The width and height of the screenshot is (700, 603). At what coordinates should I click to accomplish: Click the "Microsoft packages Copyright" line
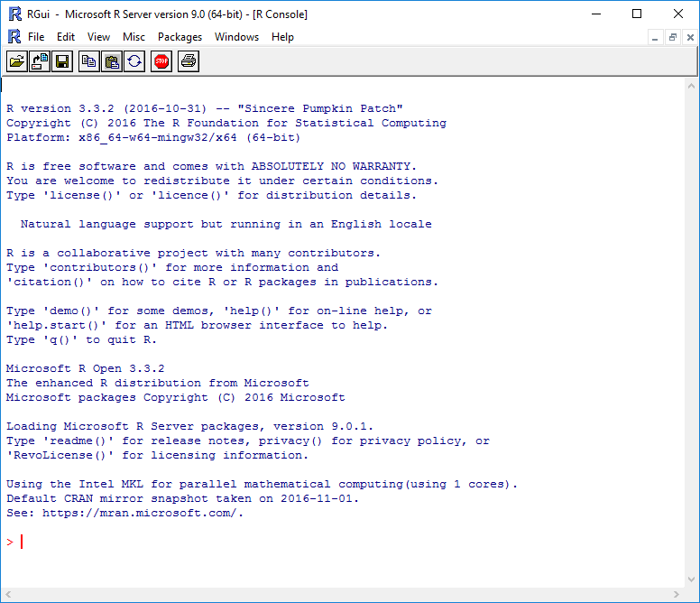[175, 397]
